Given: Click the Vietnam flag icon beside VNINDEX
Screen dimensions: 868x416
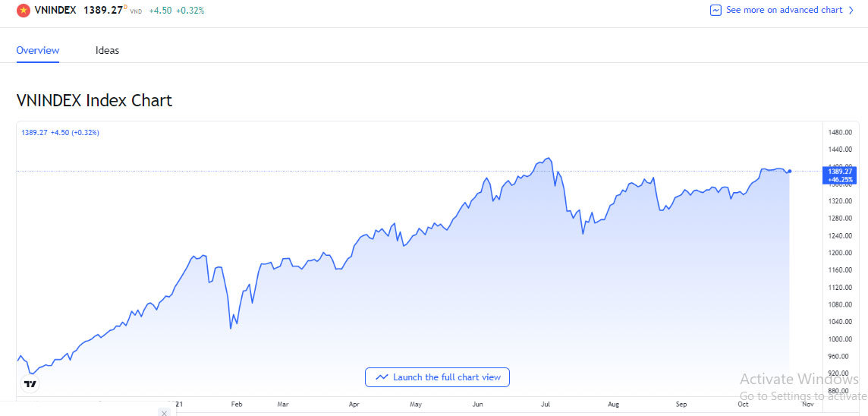Looking at the screenshot, I should 24,11.
